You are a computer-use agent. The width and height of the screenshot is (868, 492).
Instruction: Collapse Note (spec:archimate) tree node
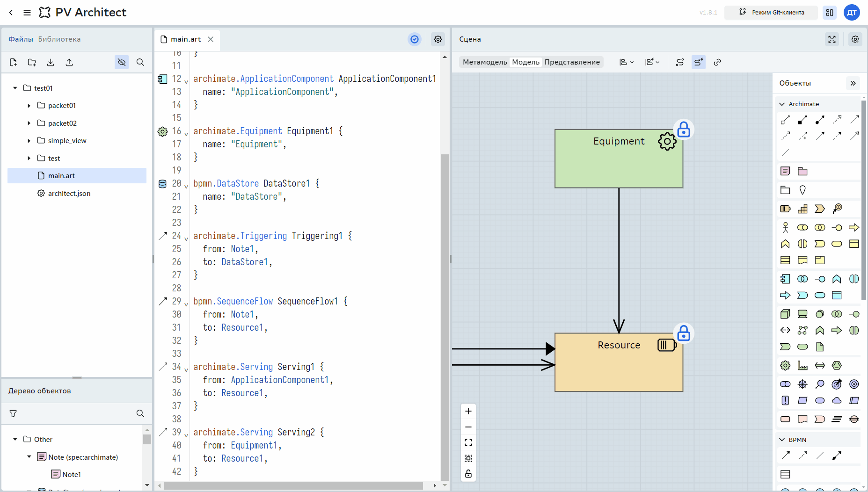29,457
